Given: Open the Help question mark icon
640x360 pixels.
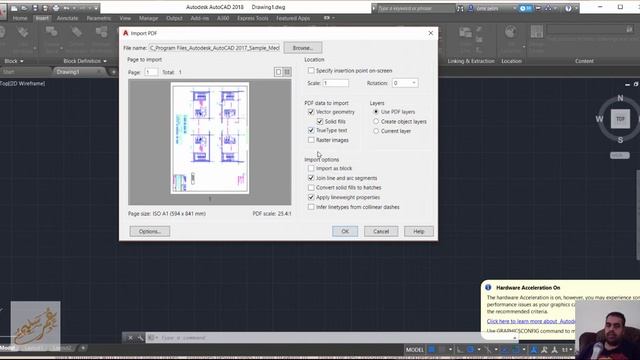Looking at the screenshot, I should pyautogui.click(x=568, y=8).
